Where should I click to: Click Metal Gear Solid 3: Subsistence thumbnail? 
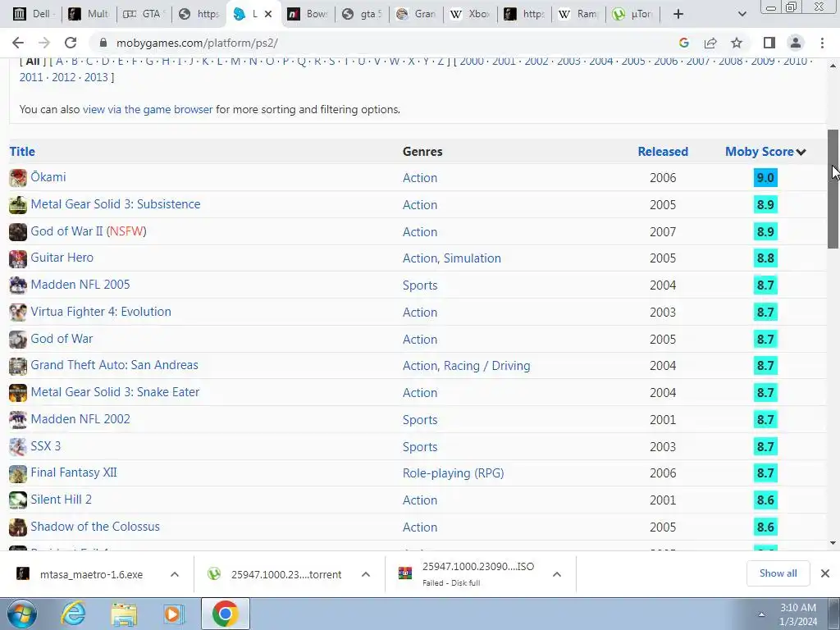(x=18, y=204)
